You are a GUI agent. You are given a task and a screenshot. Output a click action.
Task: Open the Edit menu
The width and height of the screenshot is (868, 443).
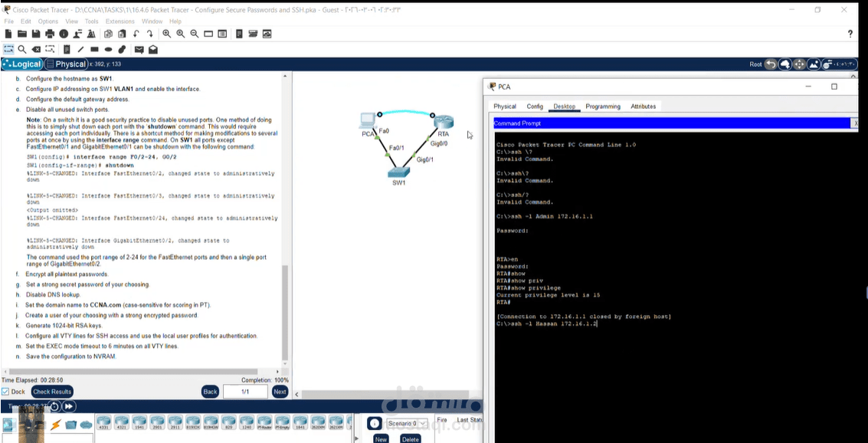(26, 21)
